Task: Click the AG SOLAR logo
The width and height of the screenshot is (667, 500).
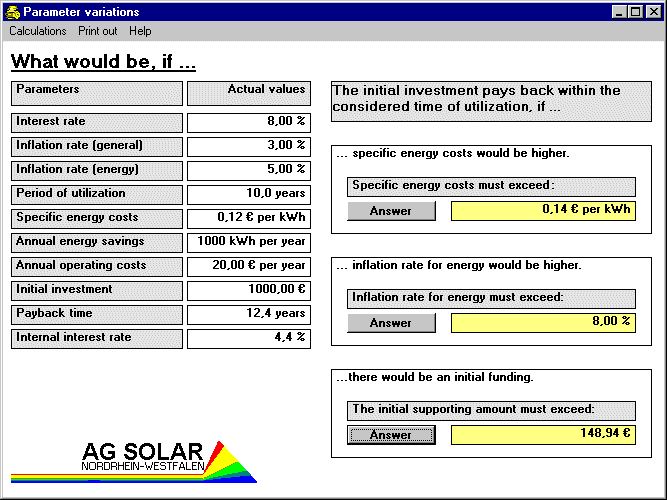Action: click(x=134, y=462)
